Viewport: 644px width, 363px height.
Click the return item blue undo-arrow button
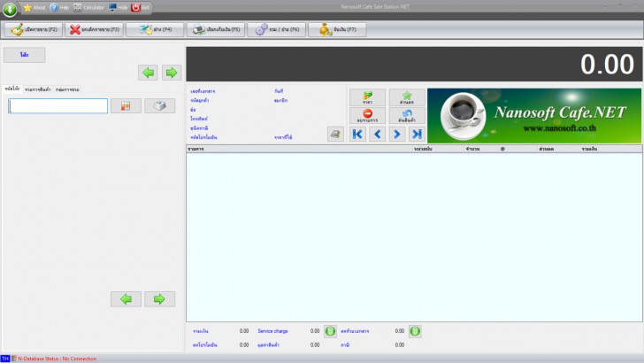[407, 116]
